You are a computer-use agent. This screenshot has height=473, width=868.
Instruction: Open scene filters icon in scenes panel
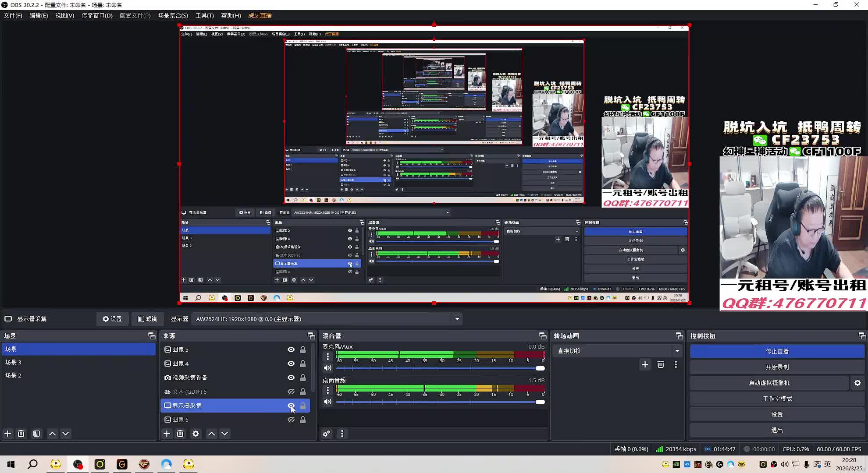click(x=36, y=434)
